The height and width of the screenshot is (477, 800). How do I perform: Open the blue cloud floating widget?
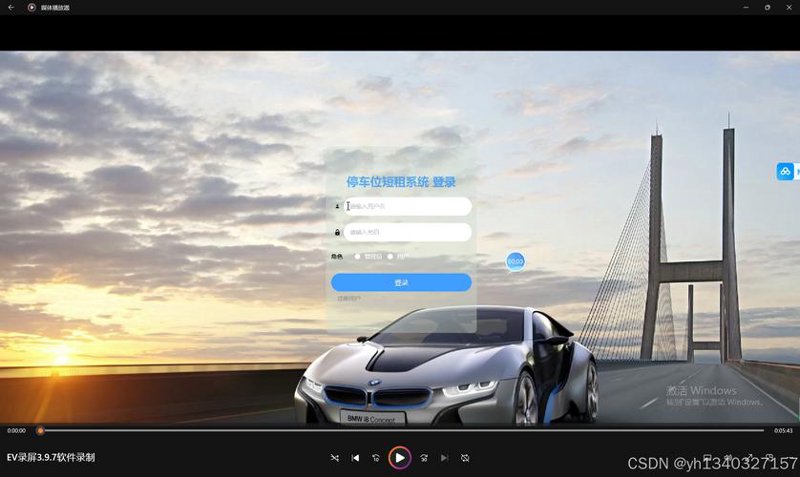(786, 171)
